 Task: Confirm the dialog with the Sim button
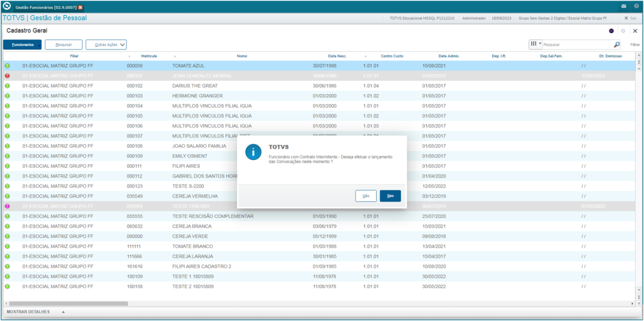coord(390,196)
